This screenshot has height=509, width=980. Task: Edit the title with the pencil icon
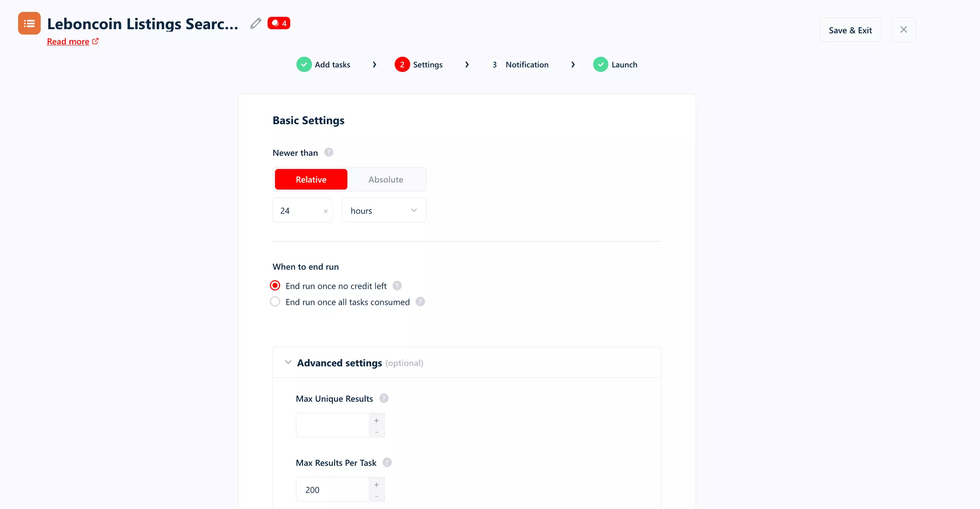click(x=256, y=23)
